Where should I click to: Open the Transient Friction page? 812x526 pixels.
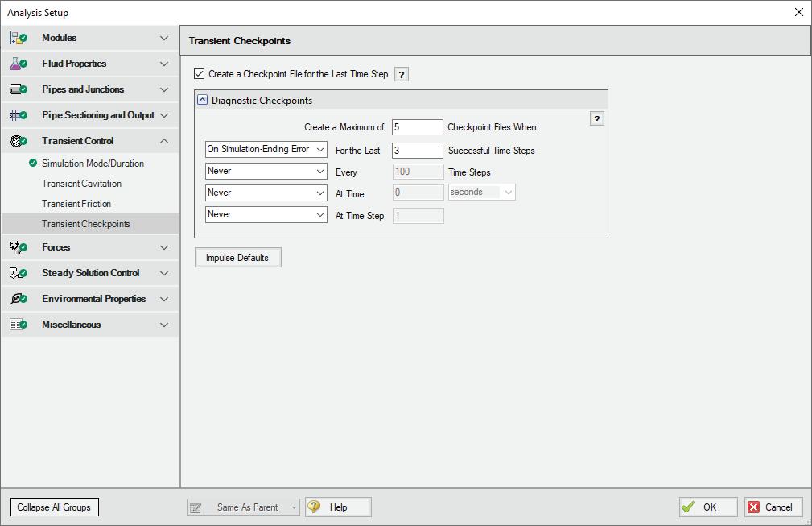click(76, 204)
